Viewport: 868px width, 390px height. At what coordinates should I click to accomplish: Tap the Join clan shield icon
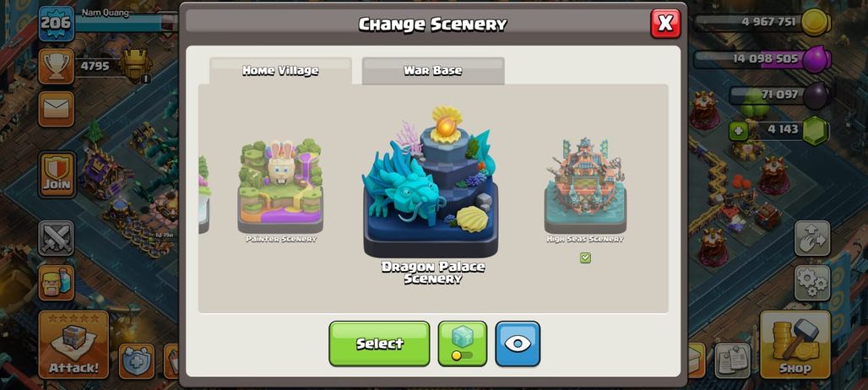57,175
